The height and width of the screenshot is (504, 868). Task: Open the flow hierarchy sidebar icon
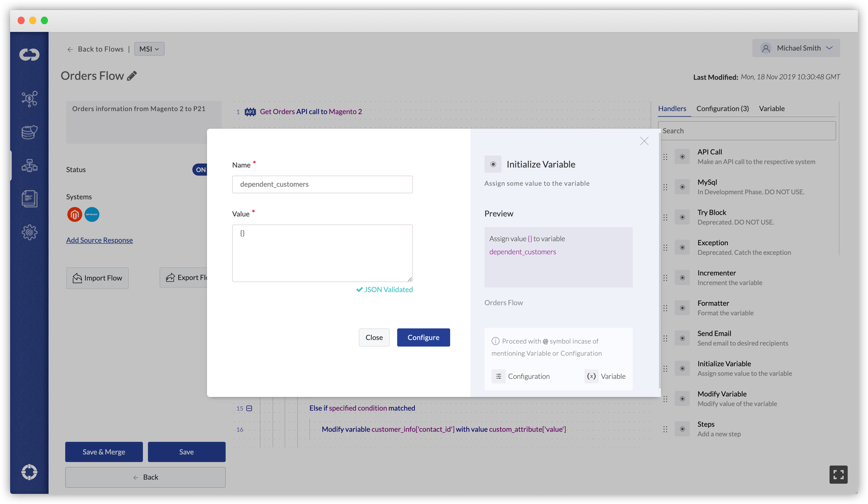tap(29, 165)
